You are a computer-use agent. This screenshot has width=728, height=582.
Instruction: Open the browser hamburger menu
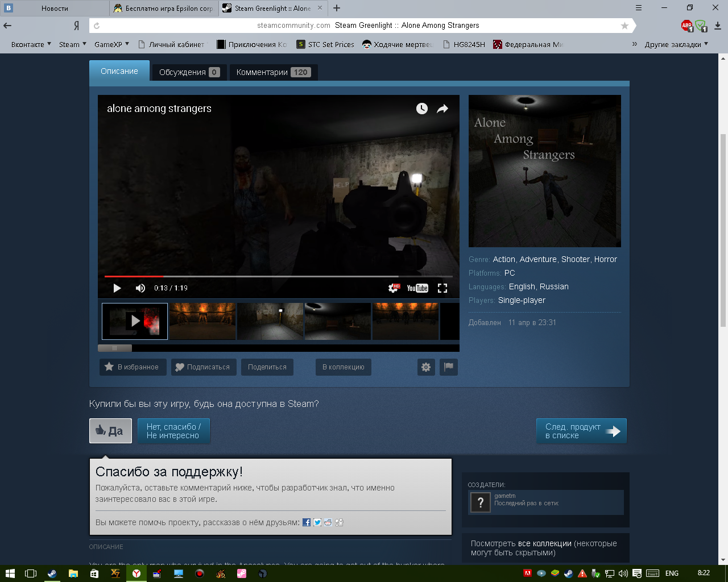(x=639, y=8)
